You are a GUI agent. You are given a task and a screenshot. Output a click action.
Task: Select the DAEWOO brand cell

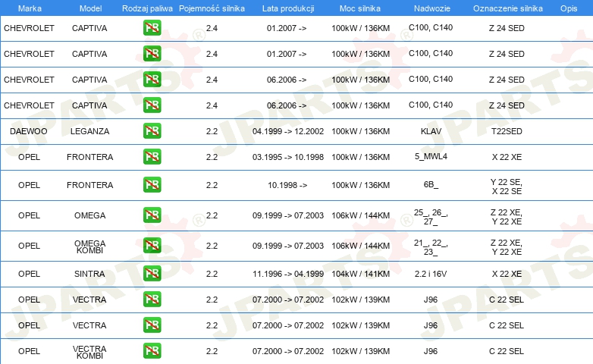coord(29,131)
